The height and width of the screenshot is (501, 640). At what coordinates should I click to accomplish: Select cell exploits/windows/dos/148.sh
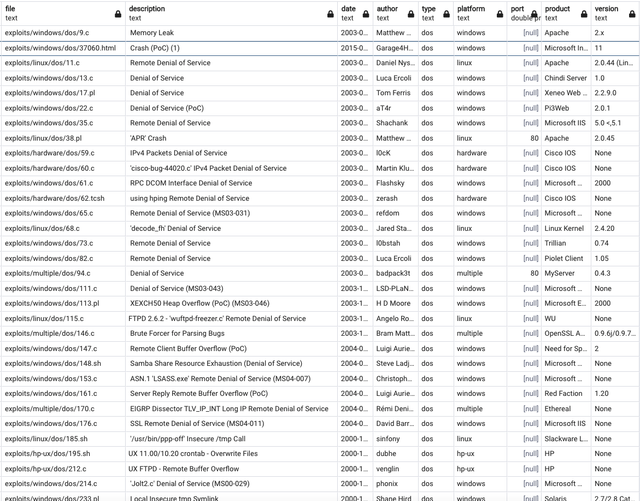click(x=63, y=364)
